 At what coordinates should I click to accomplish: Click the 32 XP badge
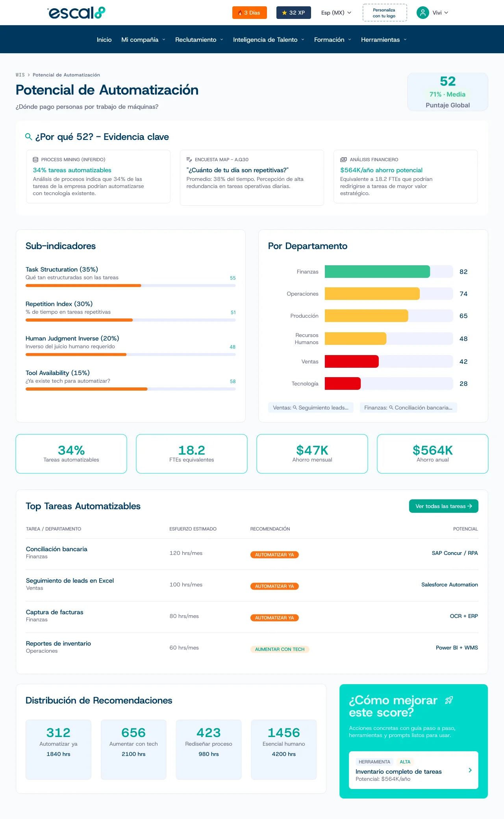click(x=294, y=13)
